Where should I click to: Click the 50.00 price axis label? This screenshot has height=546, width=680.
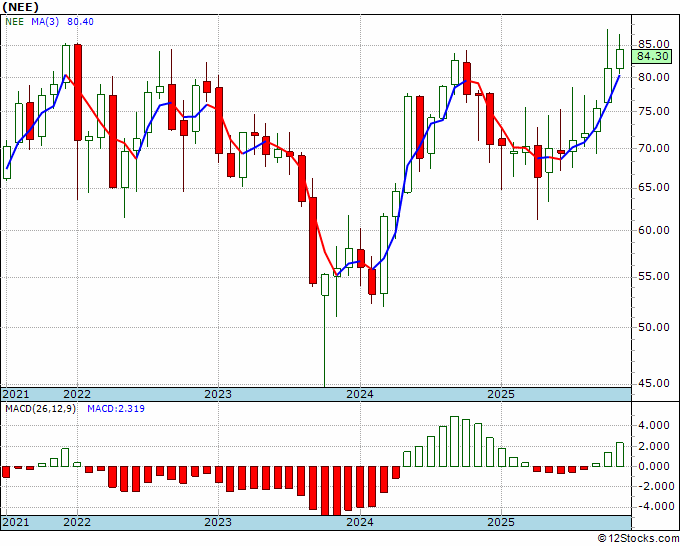coord(654,327)
